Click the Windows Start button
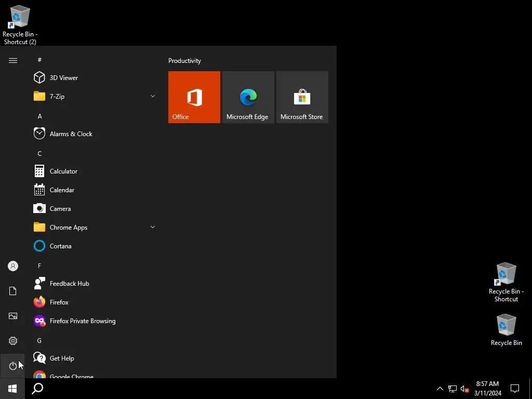Screen dimensions: 532x399 pyautogui.click(x=12, y=389)
